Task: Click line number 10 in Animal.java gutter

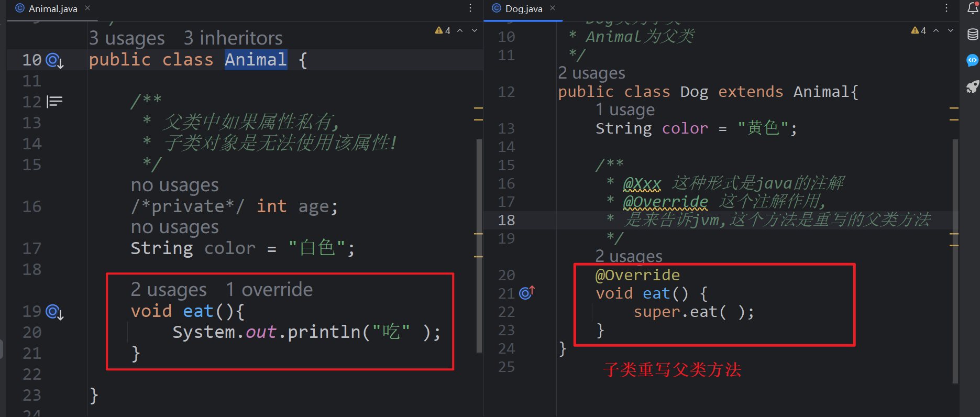Action: (31, 60)
